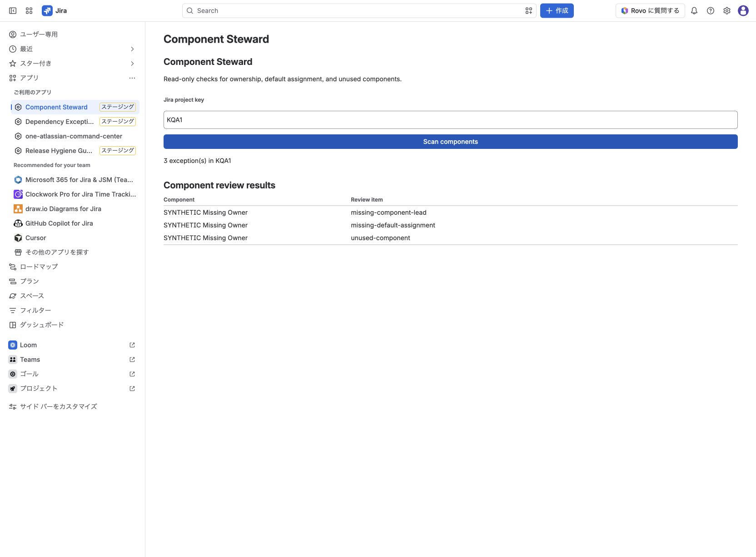
Task: Open Loom via external link icon
Action: 132,345
